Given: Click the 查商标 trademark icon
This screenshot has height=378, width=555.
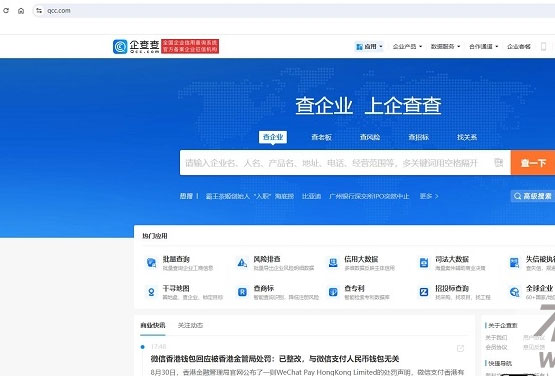Looking at the screenshot, I should point(242,292).
